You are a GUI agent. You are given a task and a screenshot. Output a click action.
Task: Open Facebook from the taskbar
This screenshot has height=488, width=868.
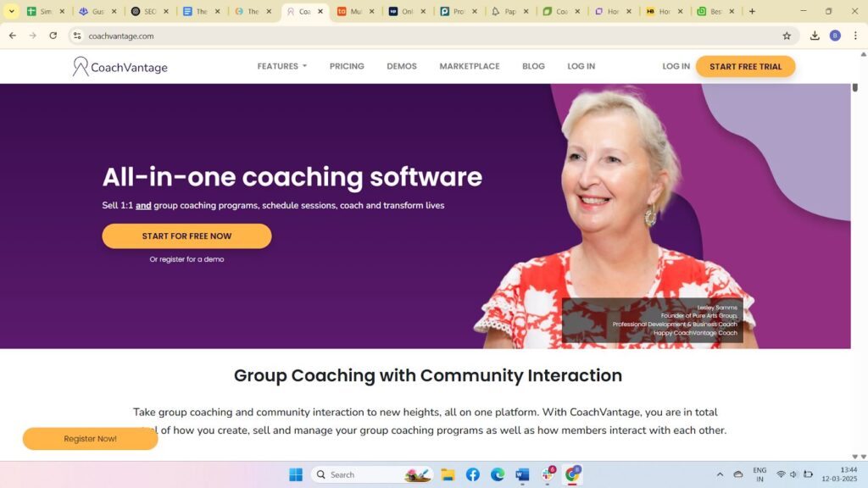point(473,474)
